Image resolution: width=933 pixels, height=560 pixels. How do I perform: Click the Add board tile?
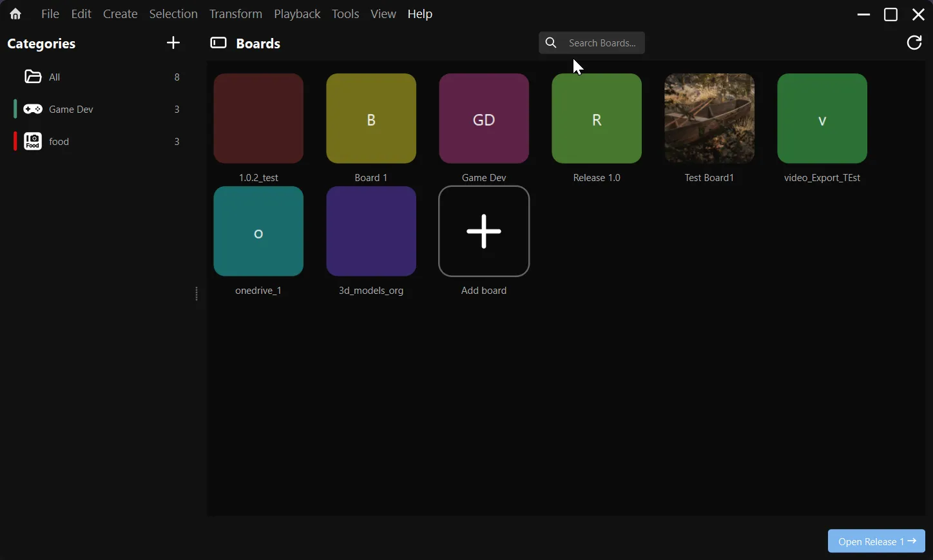(485, 232)
